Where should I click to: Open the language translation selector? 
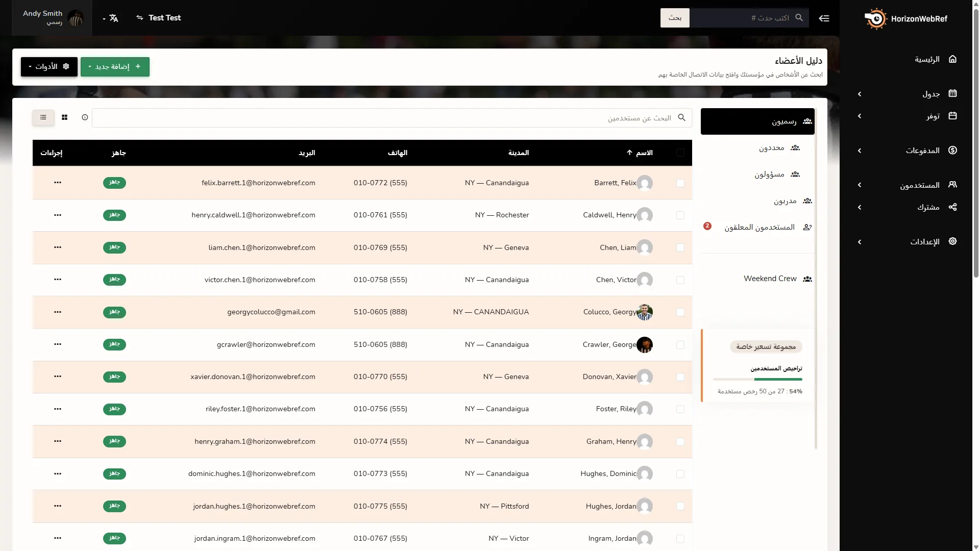point(111,18)
